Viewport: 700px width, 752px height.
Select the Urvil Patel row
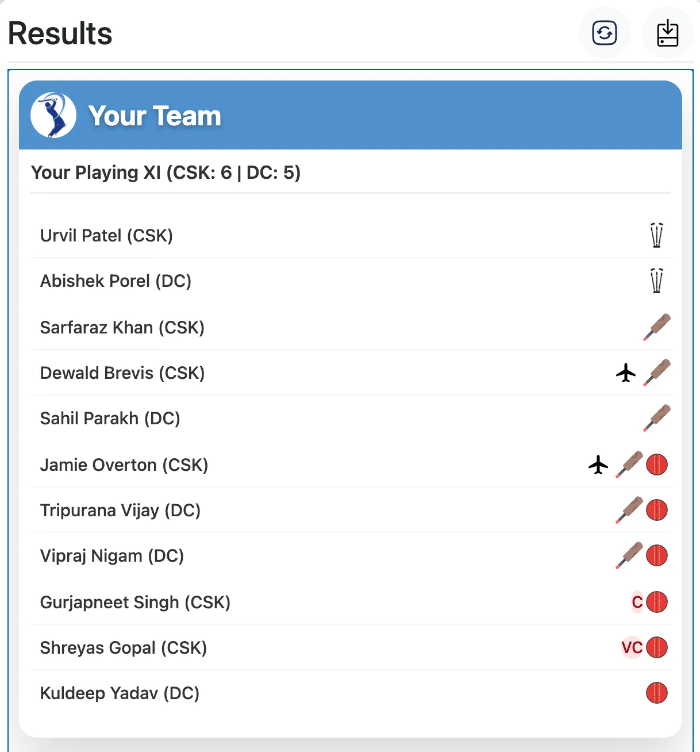(x=106, y=235)
